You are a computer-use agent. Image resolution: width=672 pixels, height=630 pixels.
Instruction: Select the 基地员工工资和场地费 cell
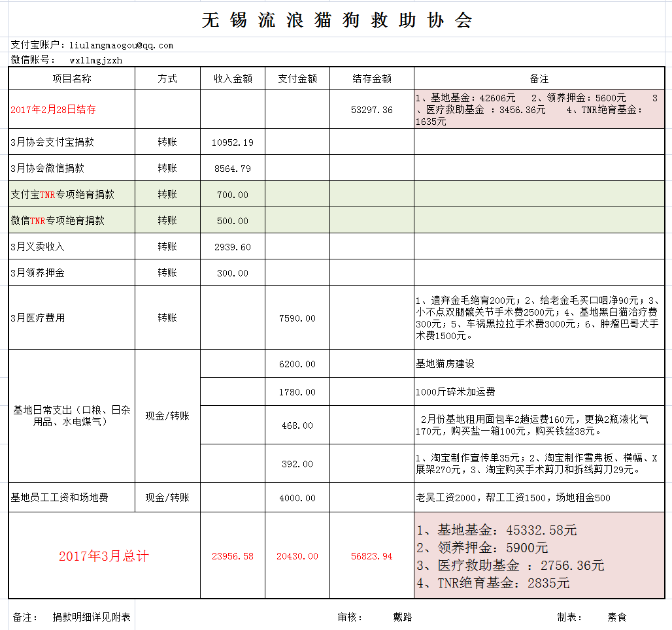tap(72, 497)
